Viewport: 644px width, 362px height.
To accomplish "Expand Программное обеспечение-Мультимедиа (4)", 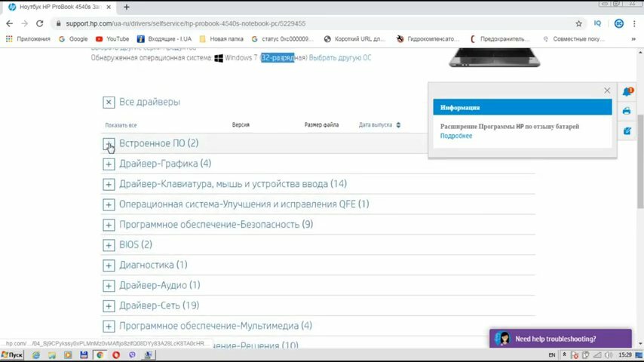I will click(x=109, y=327).
